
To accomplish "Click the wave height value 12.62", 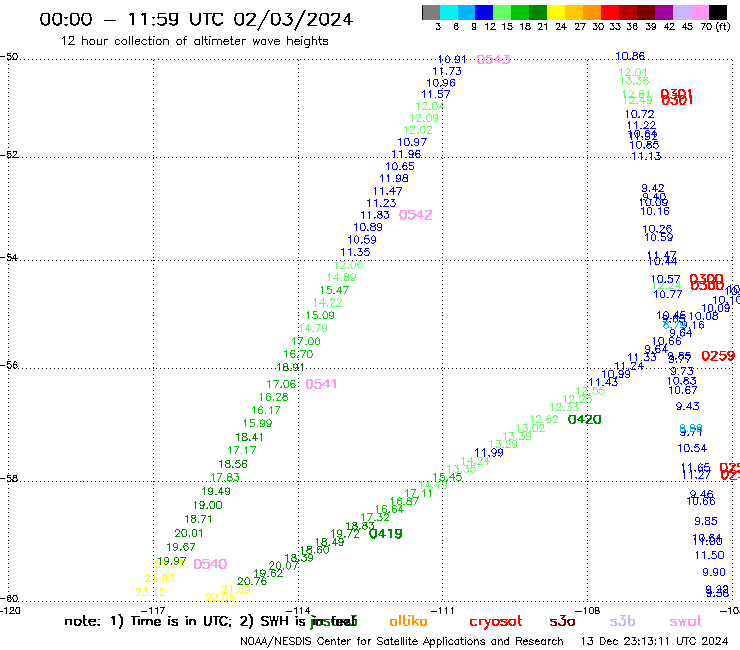I will (x=544, y=419).
